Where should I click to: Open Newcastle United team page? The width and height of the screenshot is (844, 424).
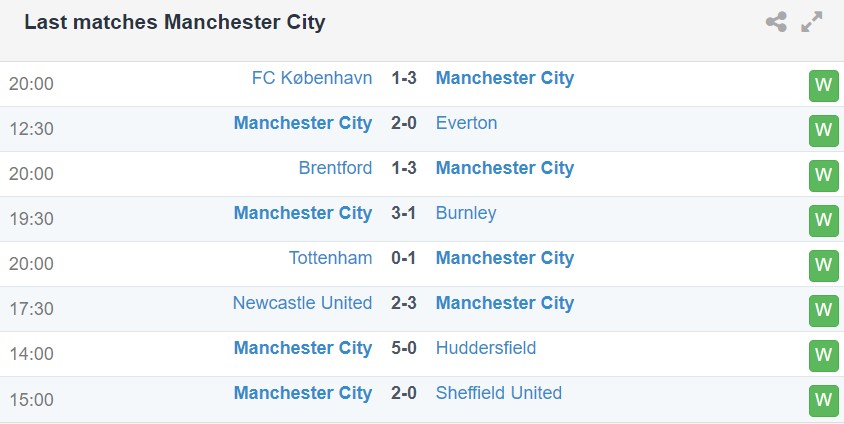pos(302,303)
